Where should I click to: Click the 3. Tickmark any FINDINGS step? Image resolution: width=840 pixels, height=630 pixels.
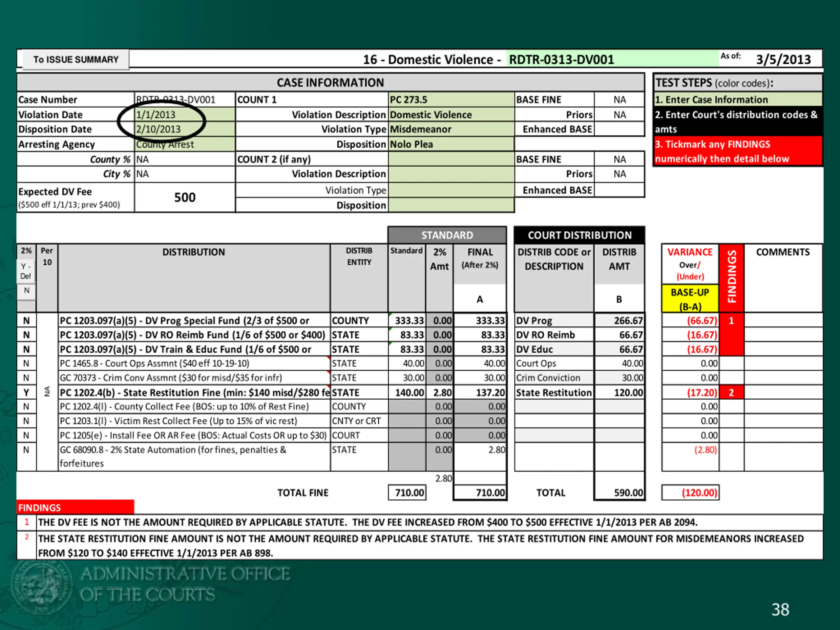[x=738, y=151]
